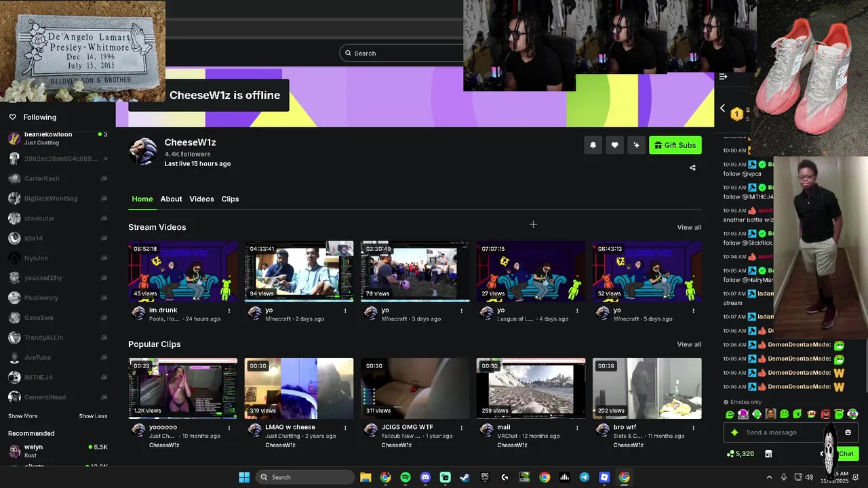Open options menu for 2 days ago video
The height and width of the screenshot is (488, 868).
click(x=345, y=311)
